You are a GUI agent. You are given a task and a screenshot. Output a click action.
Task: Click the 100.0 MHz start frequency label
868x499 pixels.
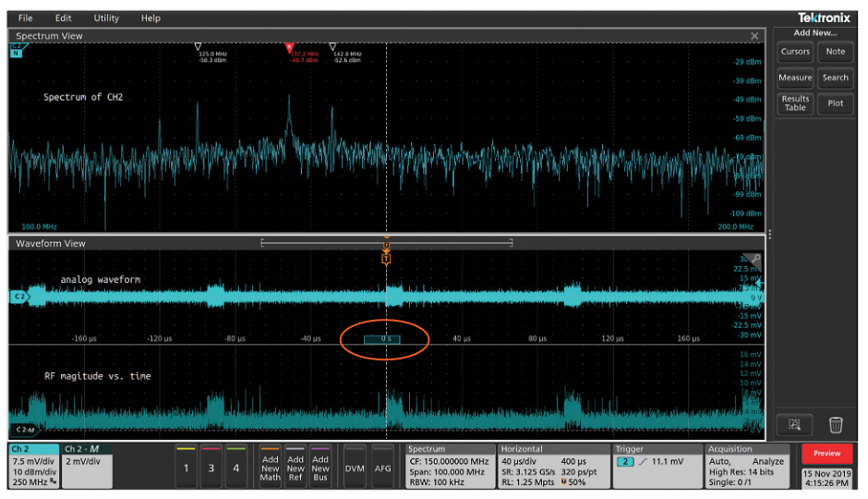40,226
